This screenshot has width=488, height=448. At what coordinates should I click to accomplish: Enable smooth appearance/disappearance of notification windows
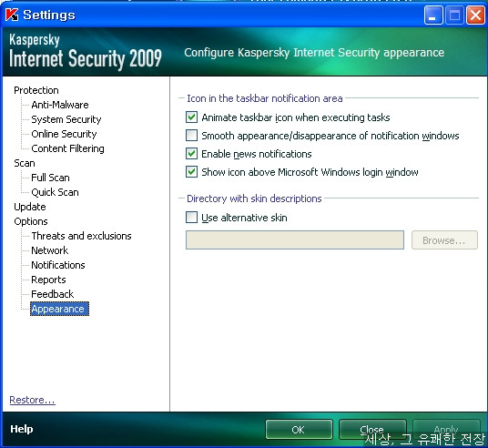pyautogui.click(x=191, y=136)
